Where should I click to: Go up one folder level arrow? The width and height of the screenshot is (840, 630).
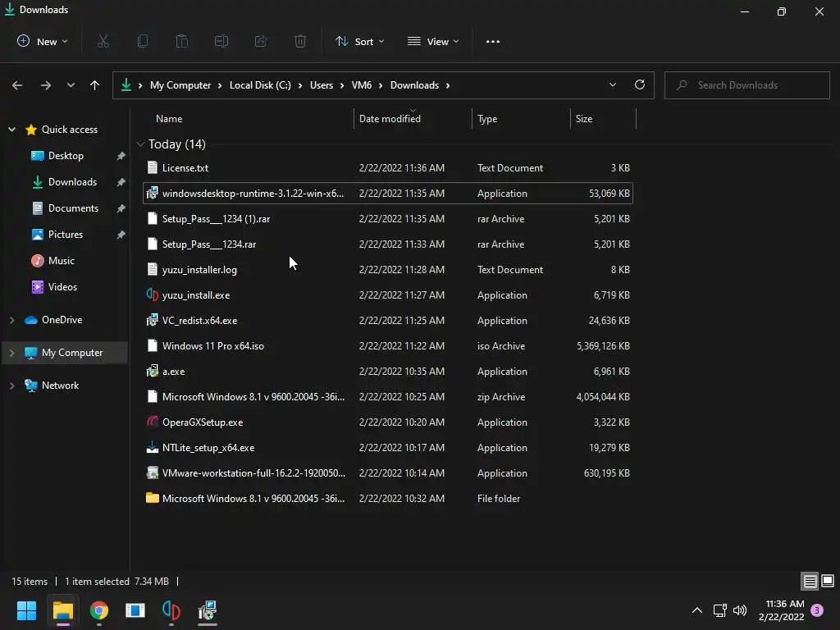tap(95, 85)
